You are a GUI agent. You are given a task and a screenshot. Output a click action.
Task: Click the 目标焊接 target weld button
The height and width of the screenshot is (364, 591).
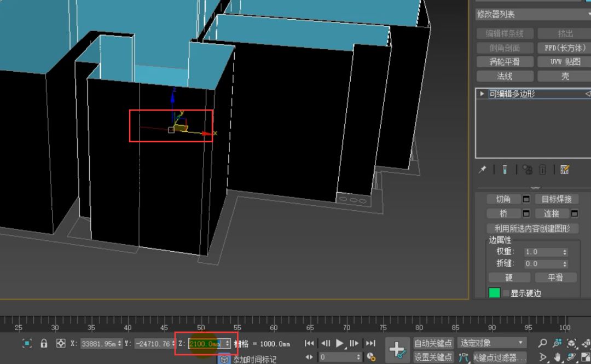(557, 199)
